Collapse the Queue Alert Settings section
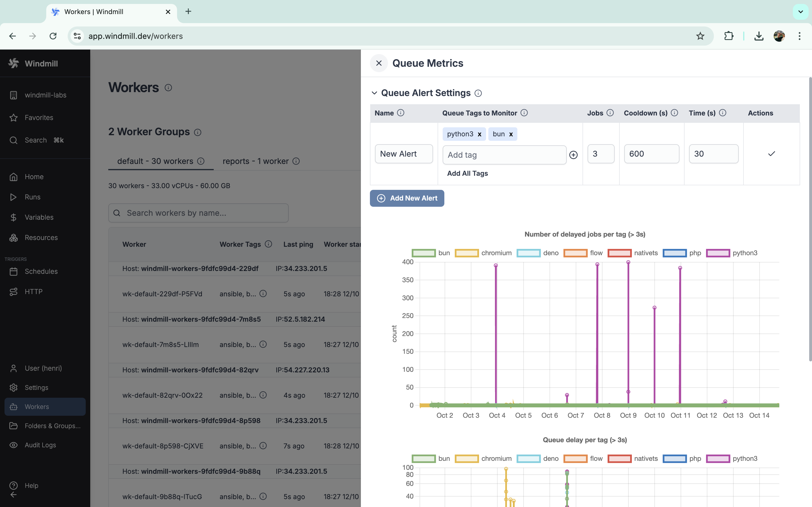This screenshot has width=812, height=507. click(x=374, y=93)
